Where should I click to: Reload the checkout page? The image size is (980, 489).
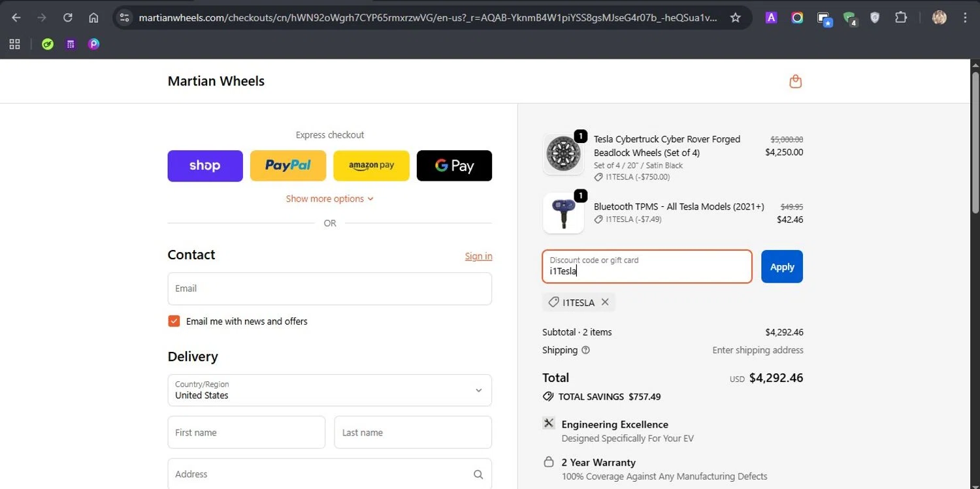click(x=68, y=18)
